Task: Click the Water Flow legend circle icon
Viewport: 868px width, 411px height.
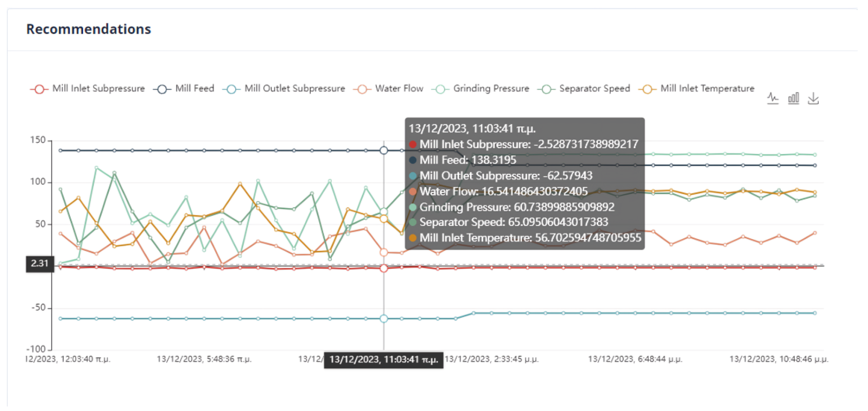Action: point(362,89)
